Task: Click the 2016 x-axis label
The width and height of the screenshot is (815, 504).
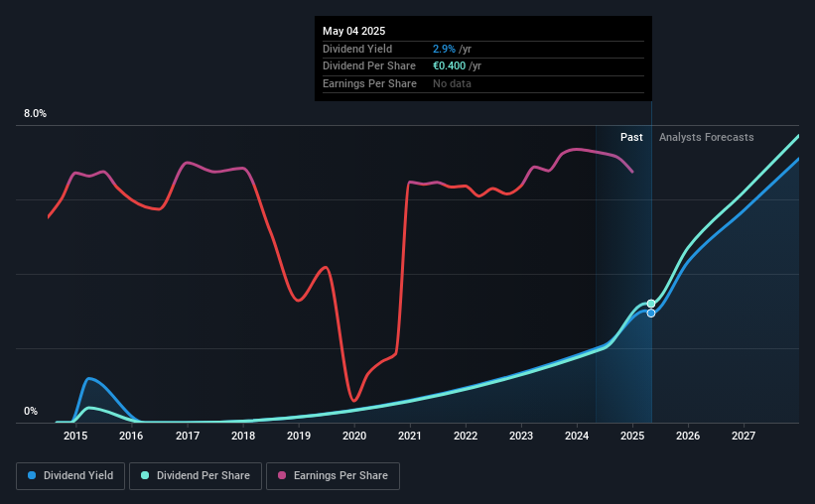Action: 131,436
